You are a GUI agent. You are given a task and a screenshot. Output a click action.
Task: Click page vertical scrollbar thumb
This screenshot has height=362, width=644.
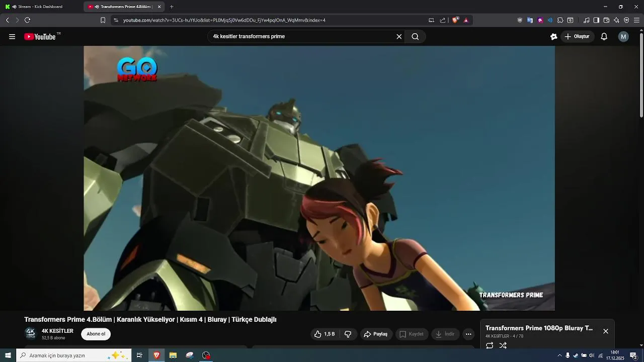click(641, 75)
